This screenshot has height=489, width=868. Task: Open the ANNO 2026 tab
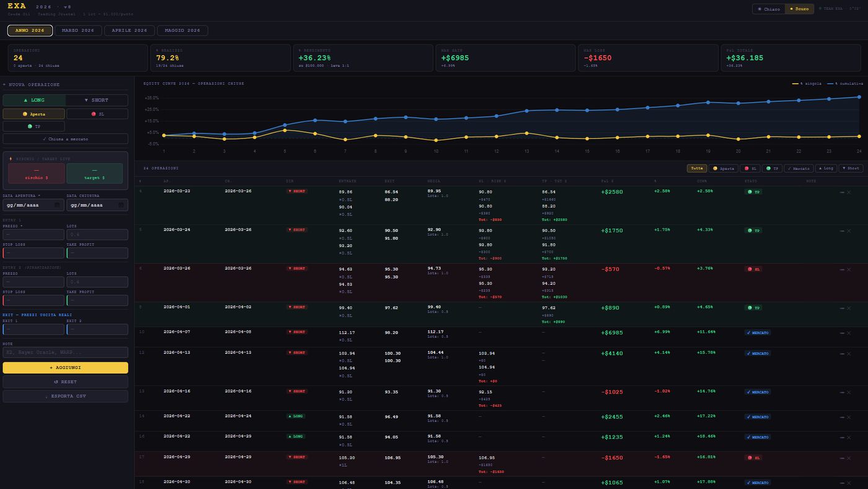pos(30,30)
